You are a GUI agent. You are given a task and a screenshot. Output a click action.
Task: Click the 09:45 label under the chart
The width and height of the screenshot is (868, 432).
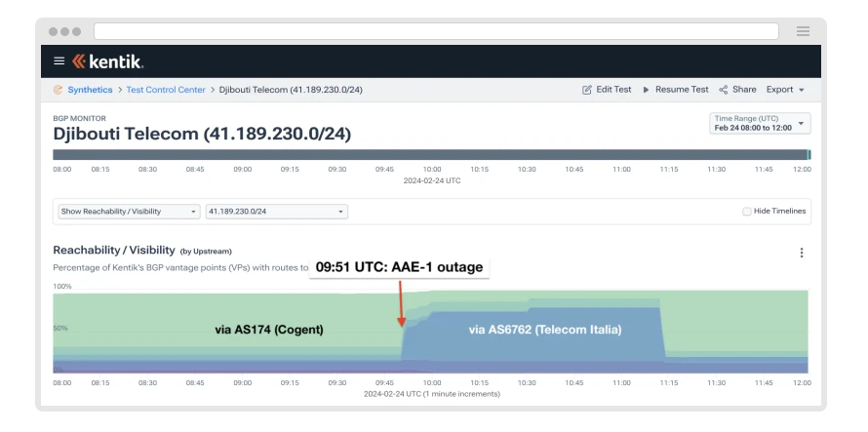click(384, 382)
